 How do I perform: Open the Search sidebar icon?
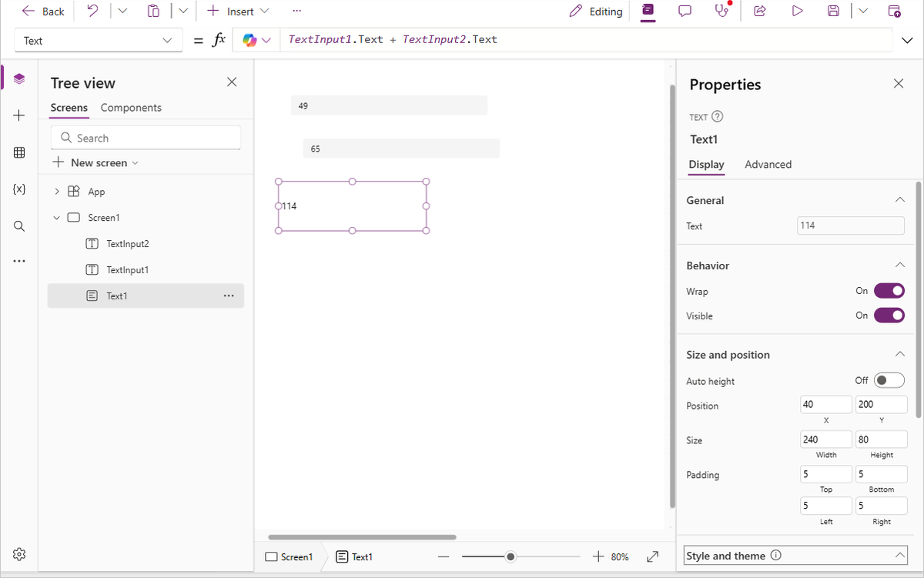19,226
